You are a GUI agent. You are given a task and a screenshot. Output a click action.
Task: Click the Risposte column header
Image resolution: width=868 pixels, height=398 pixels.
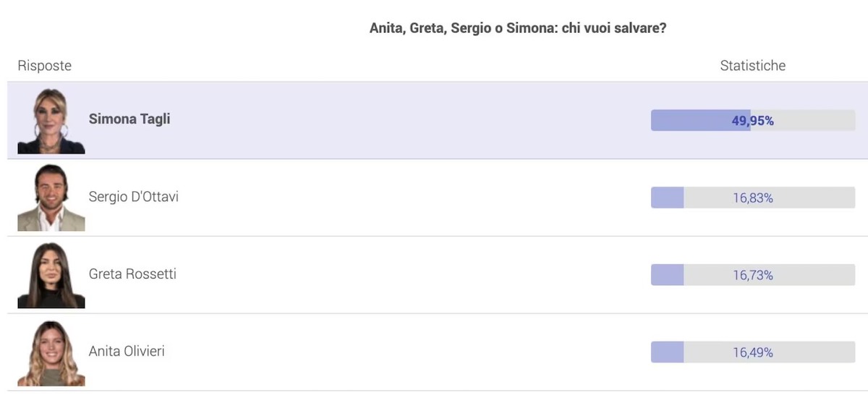pyautogui.click(x=45, y=66)
